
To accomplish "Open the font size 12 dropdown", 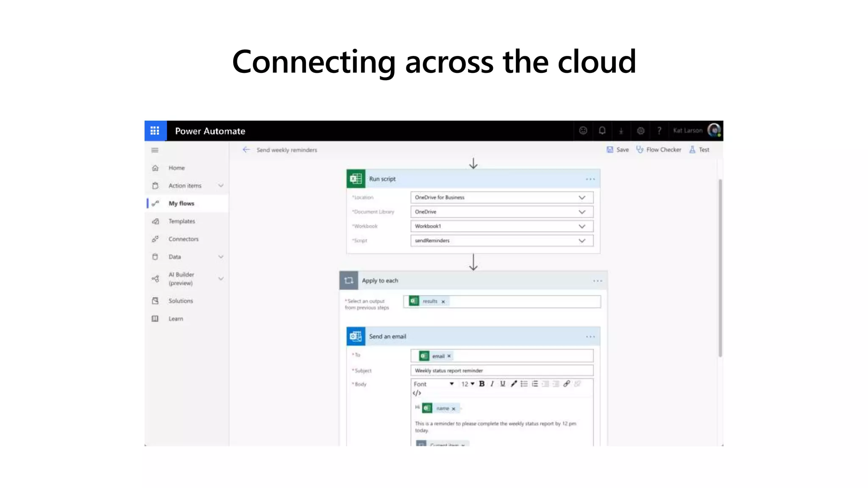I will coord(467,384).
